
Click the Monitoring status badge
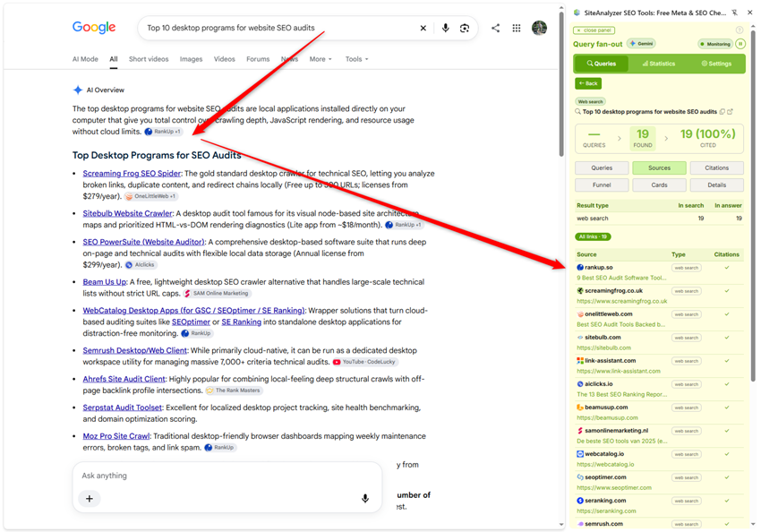click(x=715, y=44)
